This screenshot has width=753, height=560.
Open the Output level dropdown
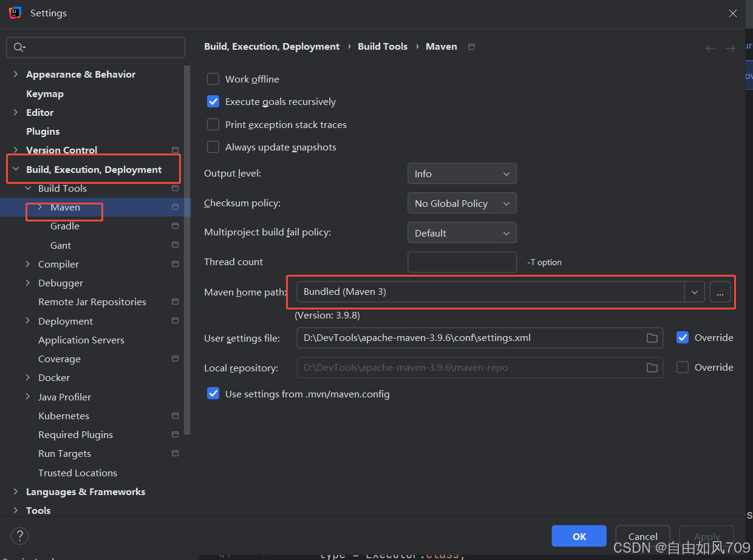pos(462,174)
